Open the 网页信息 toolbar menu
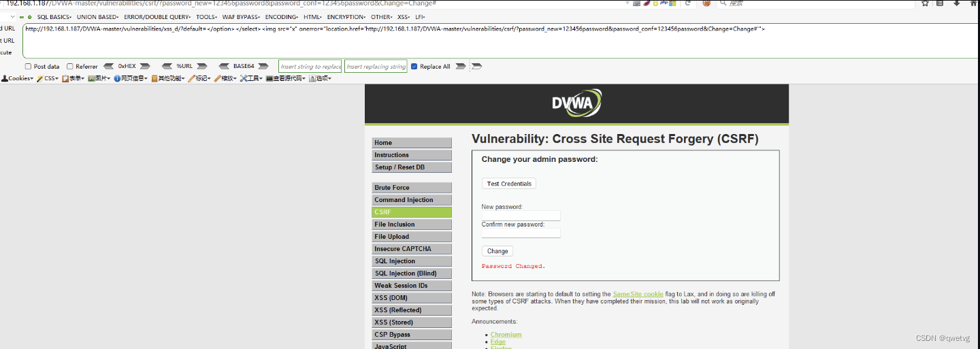The height and width of the screenshot is (349, 980). [131, 78]
